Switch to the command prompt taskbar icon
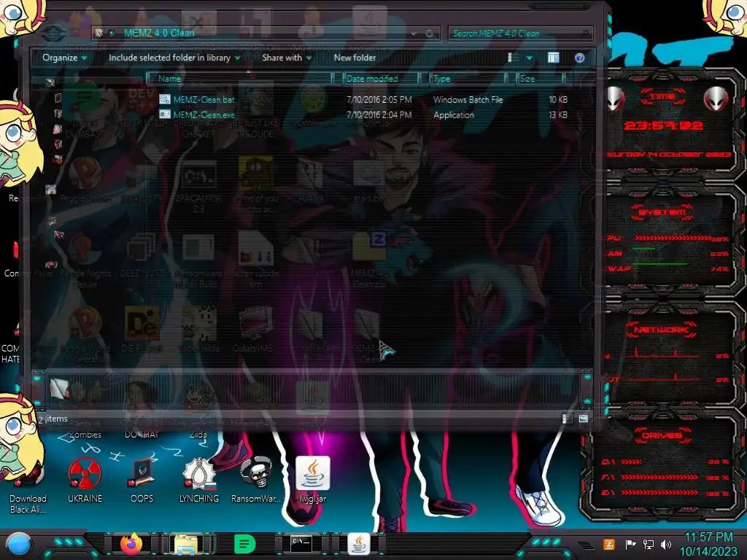 click(x=301, y=543)
